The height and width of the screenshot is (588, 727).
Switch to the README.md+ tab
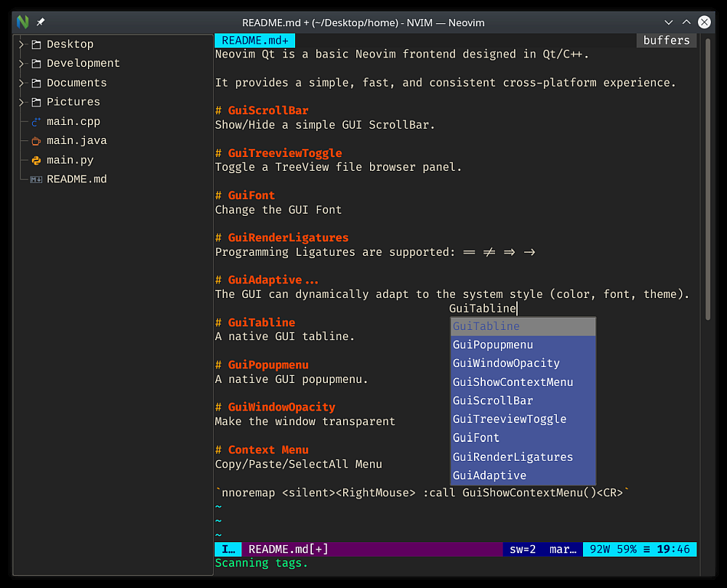click(x=254, y=40)
